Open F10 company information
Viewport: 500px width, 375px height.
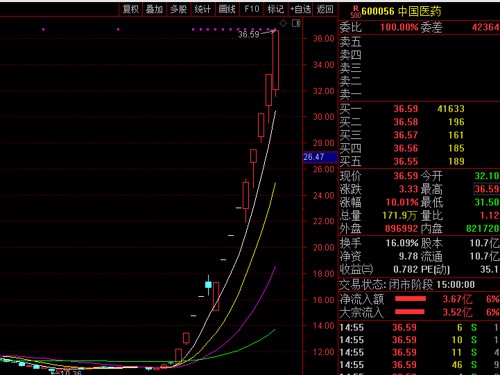click(x=252, y=9)
